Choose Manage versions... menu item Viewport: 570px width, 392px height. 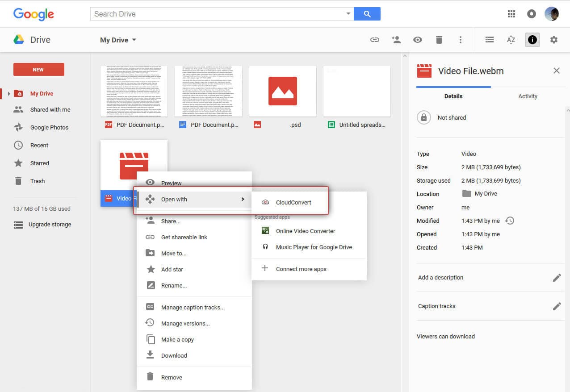[194, 324]
